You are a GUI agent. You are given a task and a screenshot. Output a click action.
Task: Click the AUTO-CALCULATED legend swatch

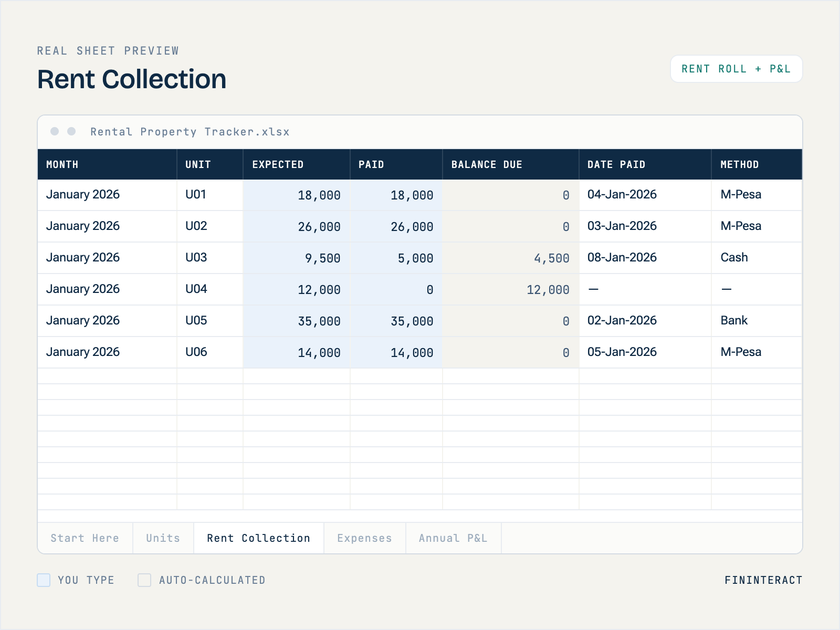(x=144, y=580)
